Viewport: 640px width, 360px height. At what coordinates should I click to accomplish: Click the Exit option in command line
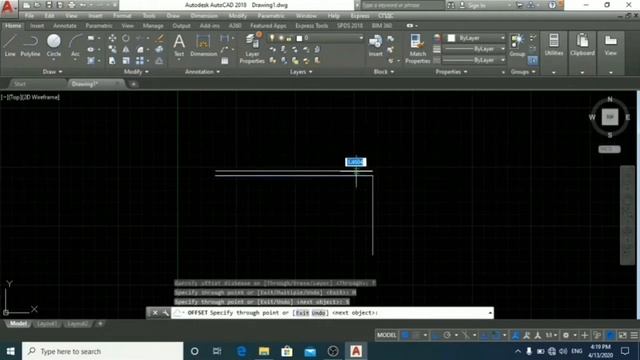(x=302, y=313)
